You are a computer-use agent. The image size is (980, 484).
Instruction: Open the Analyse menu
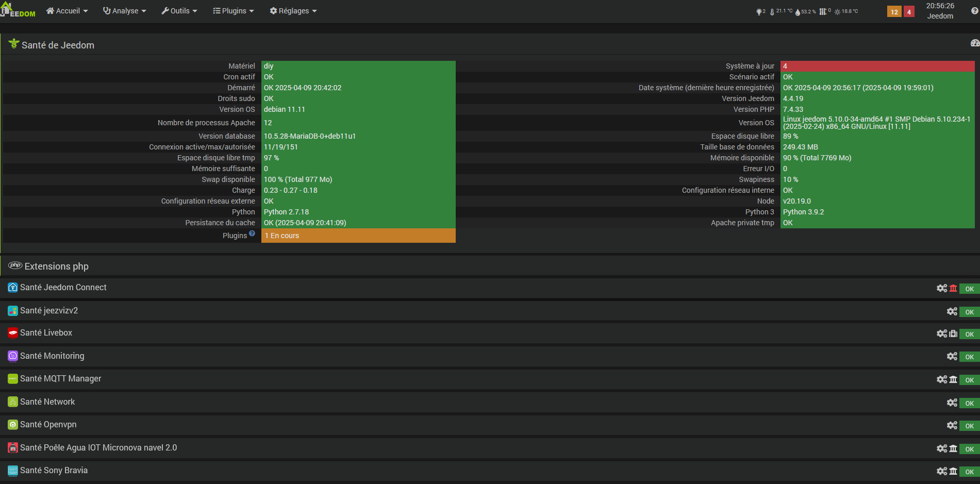point(125,11)
